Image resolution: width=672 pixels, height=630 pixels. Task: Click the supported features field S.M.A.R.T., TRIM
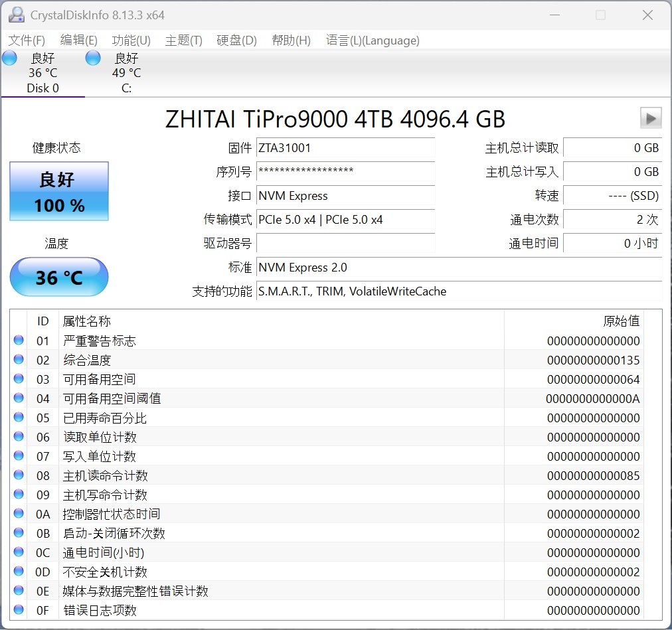click(459, 291)
